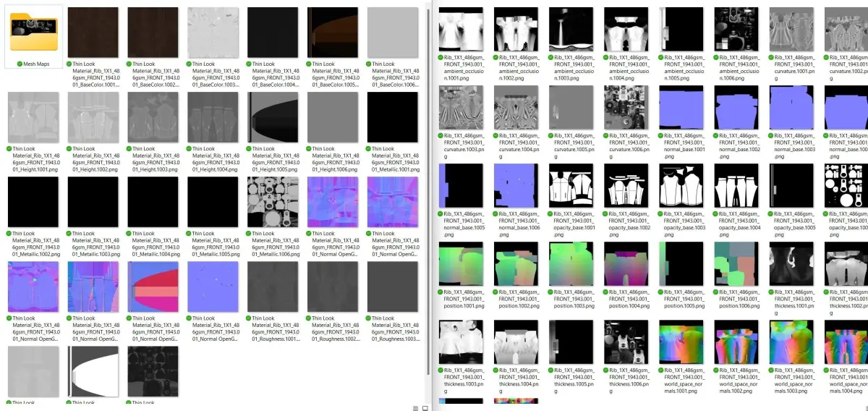Select the Metallic.1004.png thumbnail

coord(154,202)
